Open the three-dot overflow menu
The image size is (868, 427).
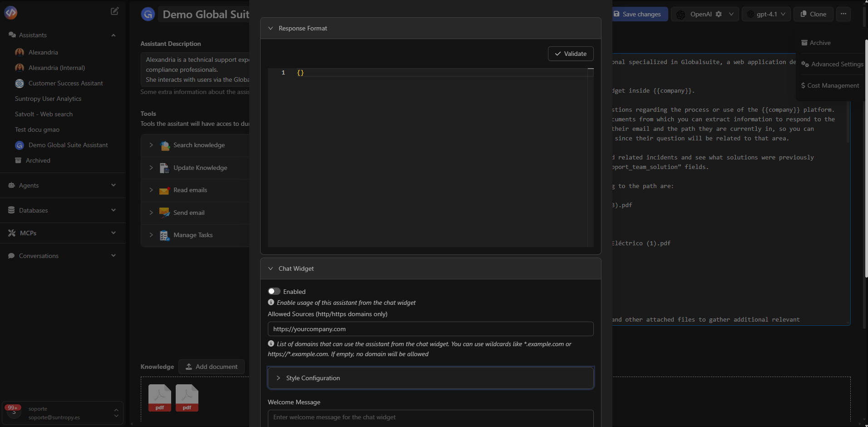(843, 14)
